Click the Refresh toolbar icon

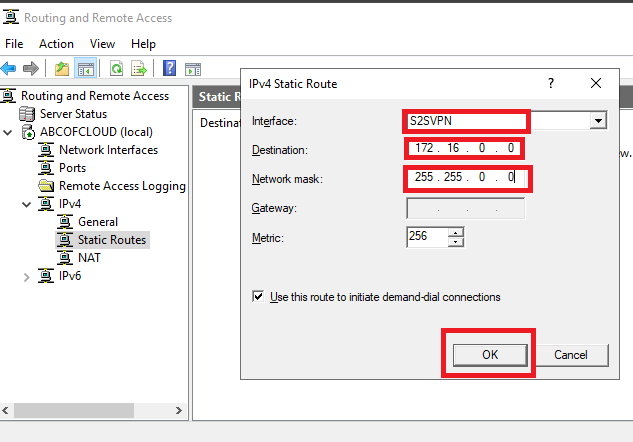(x=116, y=69)
